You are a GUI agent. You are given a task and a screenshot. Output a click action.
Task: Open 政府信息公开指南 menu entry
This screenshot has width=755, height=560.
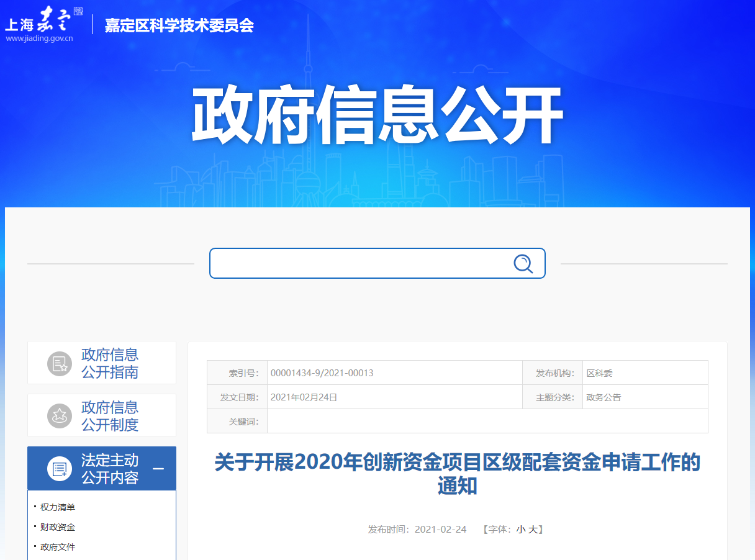102,363
